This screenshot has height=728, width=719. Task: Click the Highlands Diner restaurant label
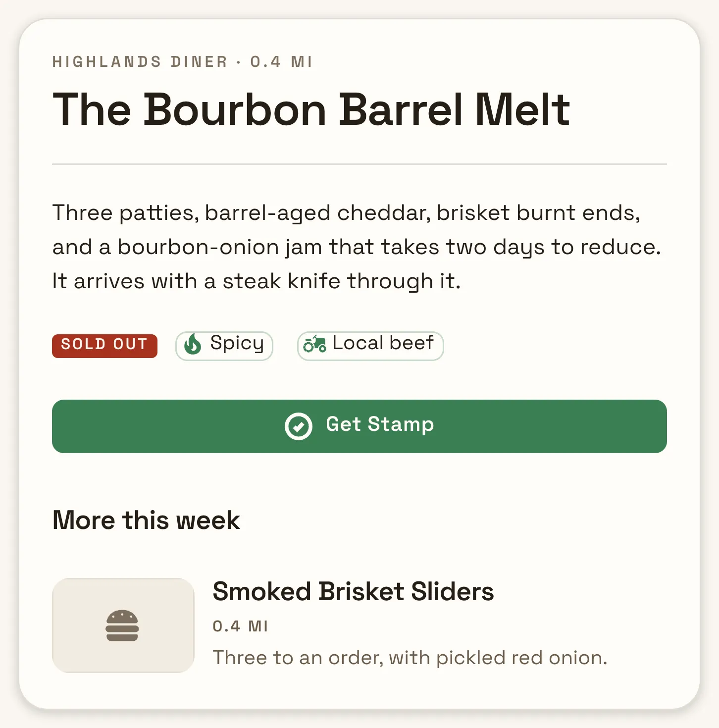140,62
